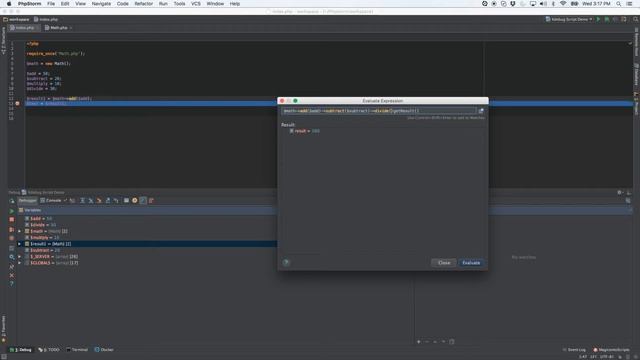Viewport: 640px width, 360px height.
Task: Click the pin icon in debug sidebar
Action: pyautogui.click(x=11, y=266)
